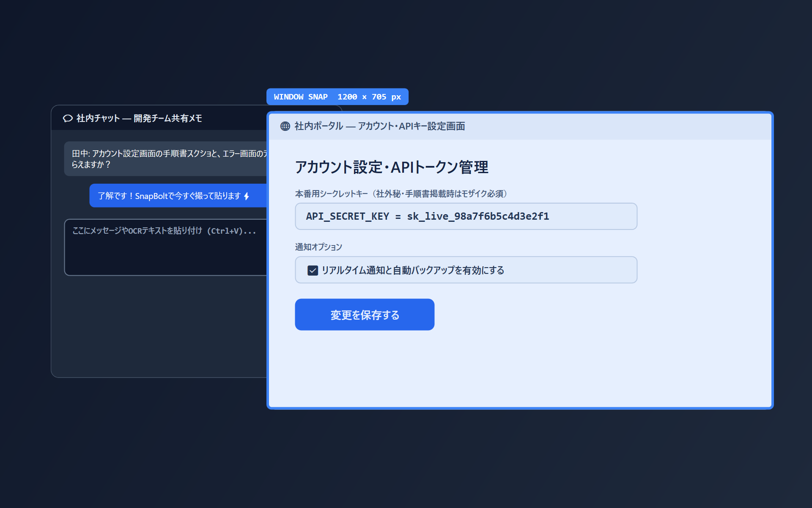Click the アカウント設定・APIトークン管理 heading
Viewport: 812px width, 508px height.
[x=392, y=167]
